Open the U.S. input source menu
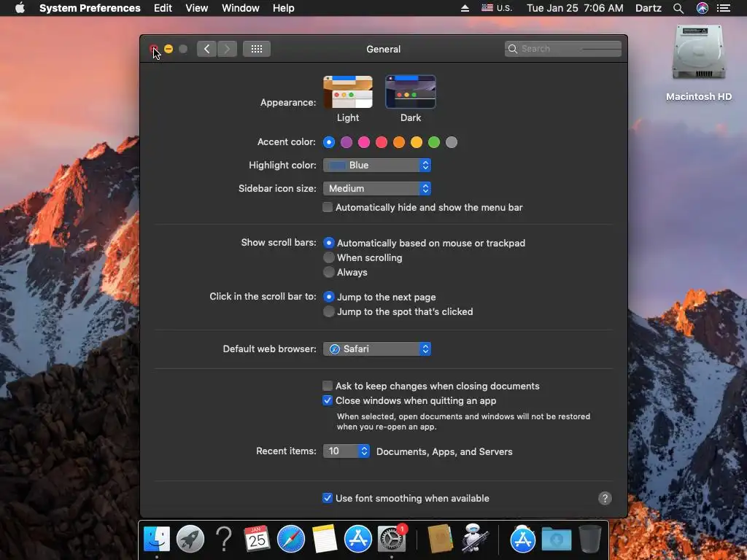 [496, 8]
